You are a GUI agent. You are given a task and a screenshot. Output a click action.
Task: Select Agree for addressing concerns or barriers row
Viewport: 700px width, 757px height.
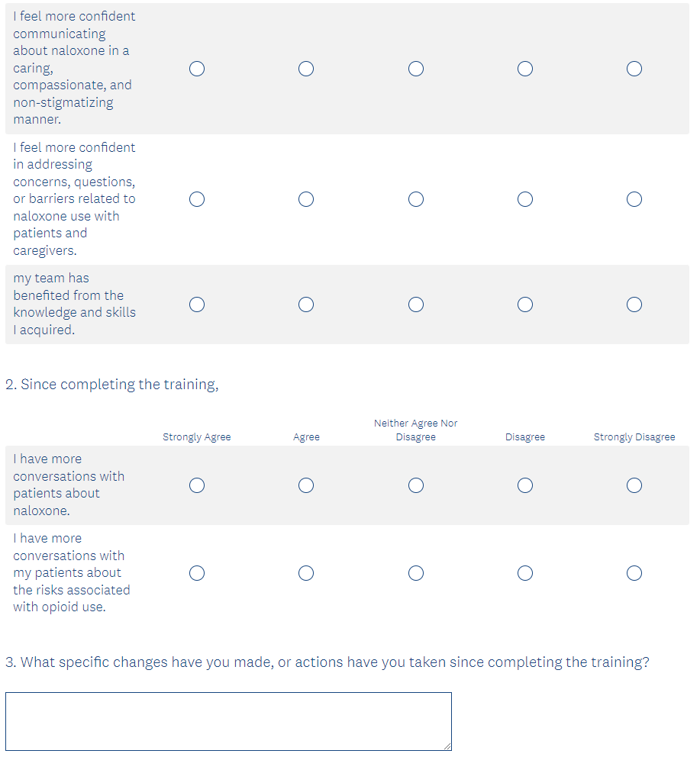[x=306, y=199]
